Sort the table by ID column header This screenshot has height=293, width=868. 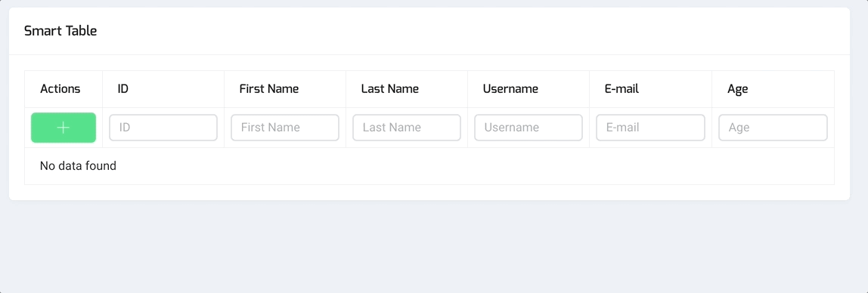click(x=123, y=88)
